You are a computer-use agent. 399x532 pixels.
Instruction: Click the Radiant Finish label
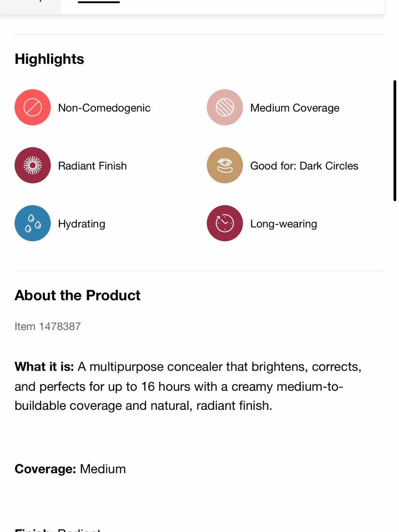(92, 166)
